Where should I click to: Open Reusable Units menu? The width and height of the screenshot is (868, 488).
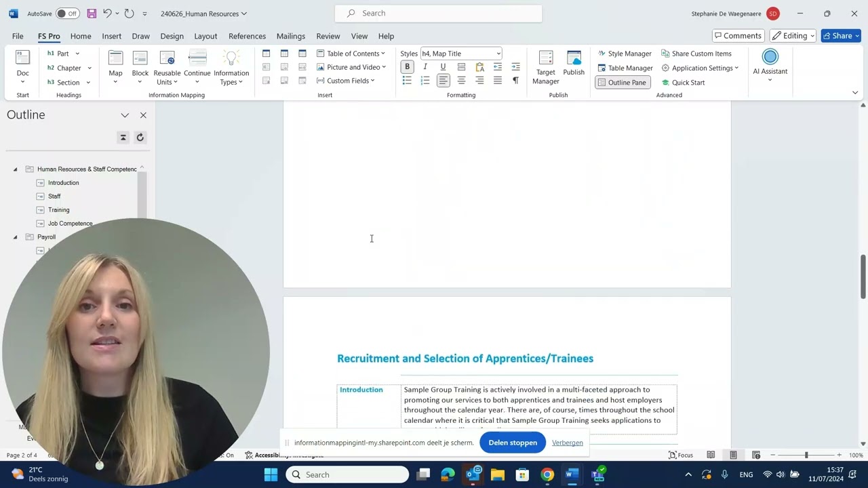pyautogui.click(x=167, y=66)
